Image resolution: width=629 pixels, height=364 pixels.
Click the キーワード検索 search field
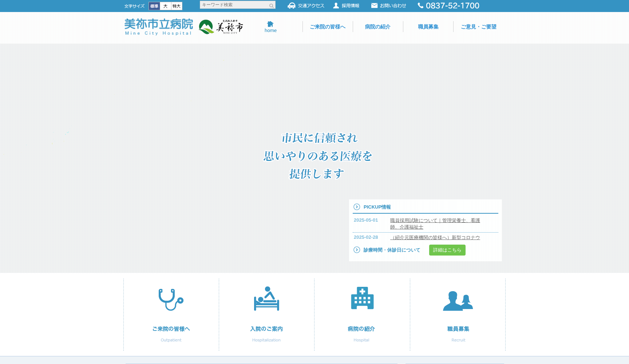coord(234,5)
